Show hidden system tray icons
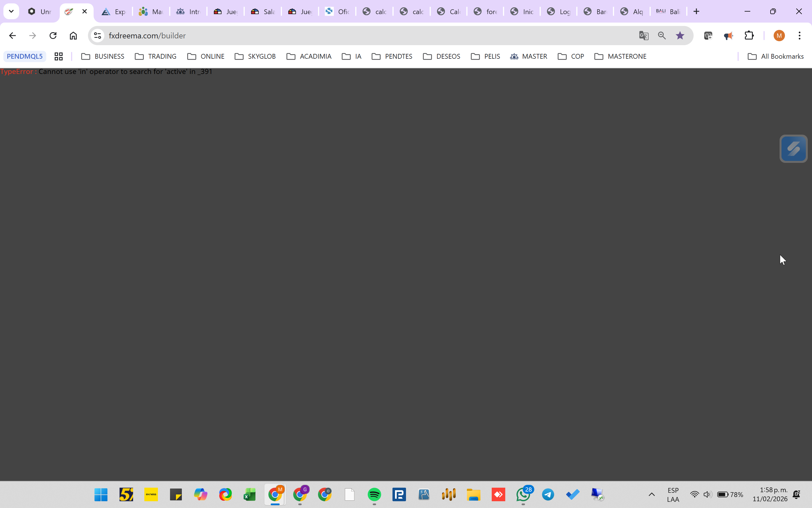812x508 pixels. point(652,494)
